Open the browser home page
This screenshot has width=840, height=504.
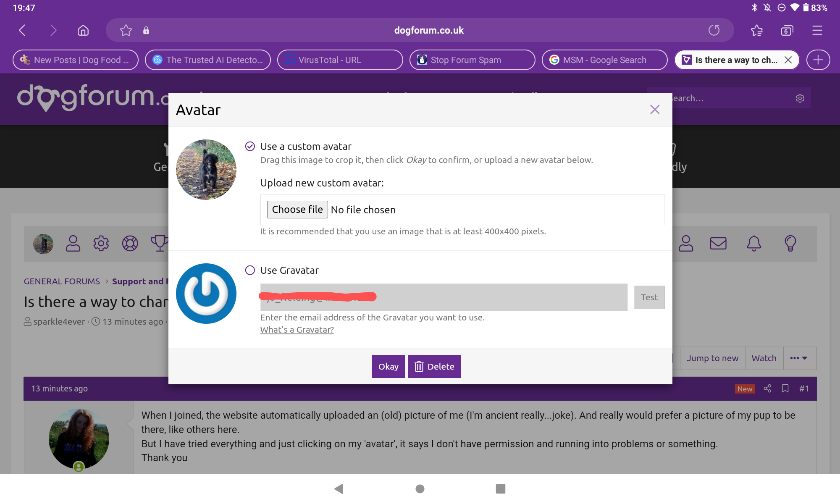83,30
